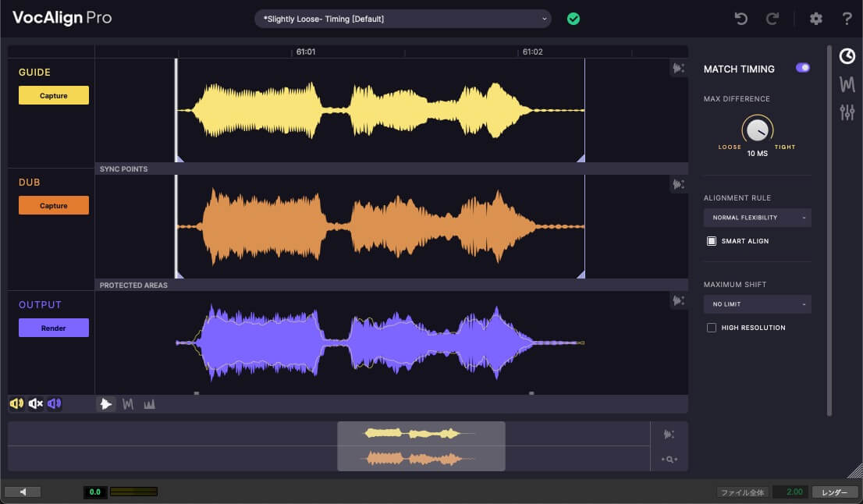
Task: Click the Max Difference knob
Action: coord(756,130)
